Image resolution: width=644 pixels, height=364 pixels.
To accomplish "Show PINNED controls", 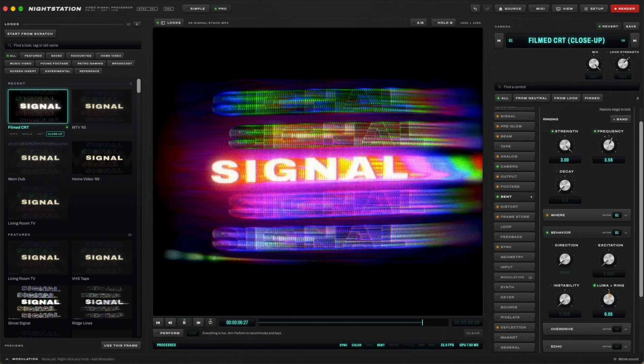I will coord(592,98).
